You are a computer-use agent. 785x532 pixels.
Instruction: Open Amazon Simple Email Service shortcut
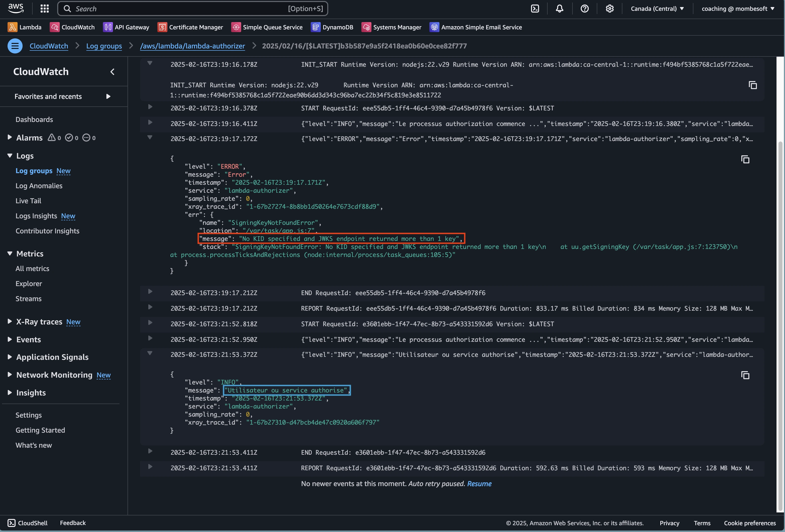pos(476,27)
